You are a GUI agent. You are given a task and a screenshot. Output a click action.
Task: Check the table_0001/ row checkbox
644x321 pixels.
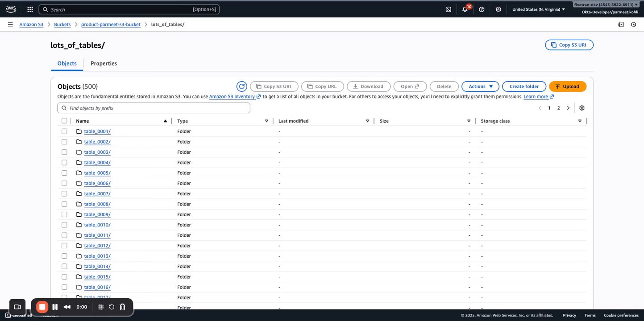(x=64, y=131)
